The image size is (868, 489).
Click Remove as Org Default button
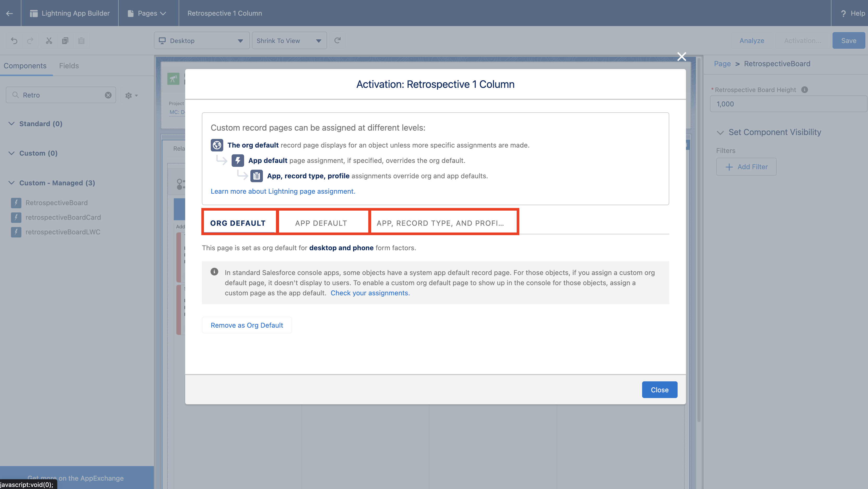247,325
